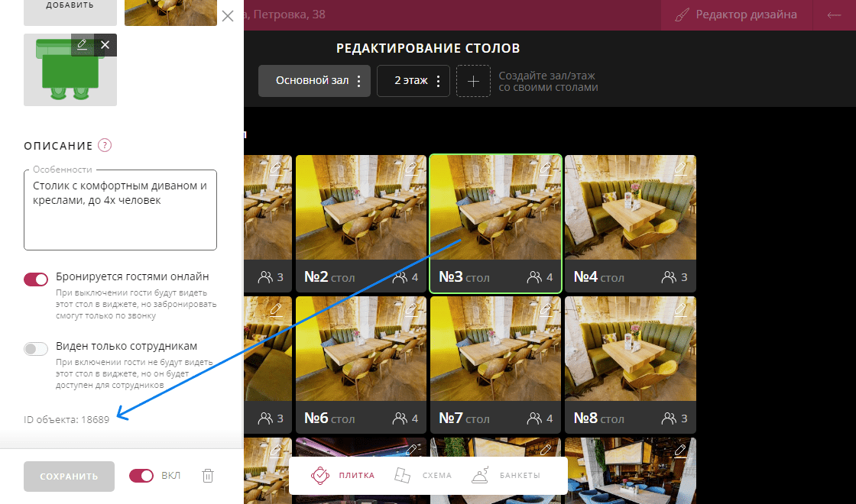
Task: Click the back arrow in top bar
Action: click(x=834, y=15)
